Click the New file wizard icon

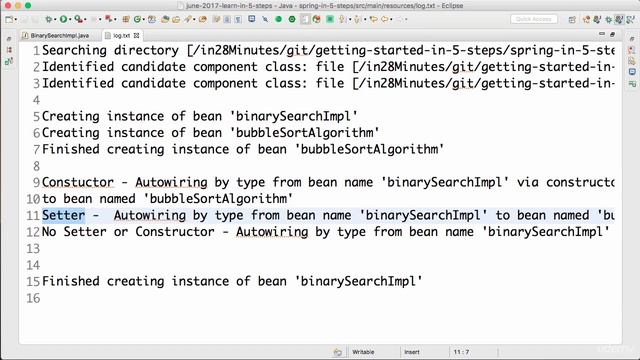[9, 19]
